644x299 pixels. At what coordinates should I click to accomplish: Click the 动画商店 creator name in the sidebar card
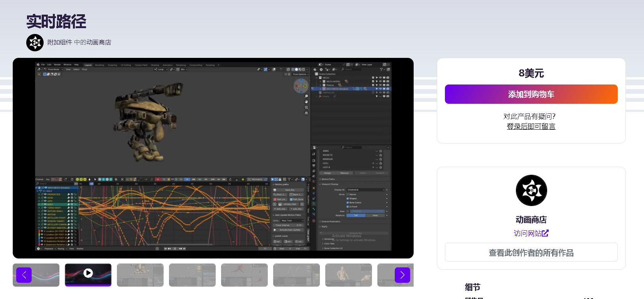pyautogui.click(x=531, y=220)
